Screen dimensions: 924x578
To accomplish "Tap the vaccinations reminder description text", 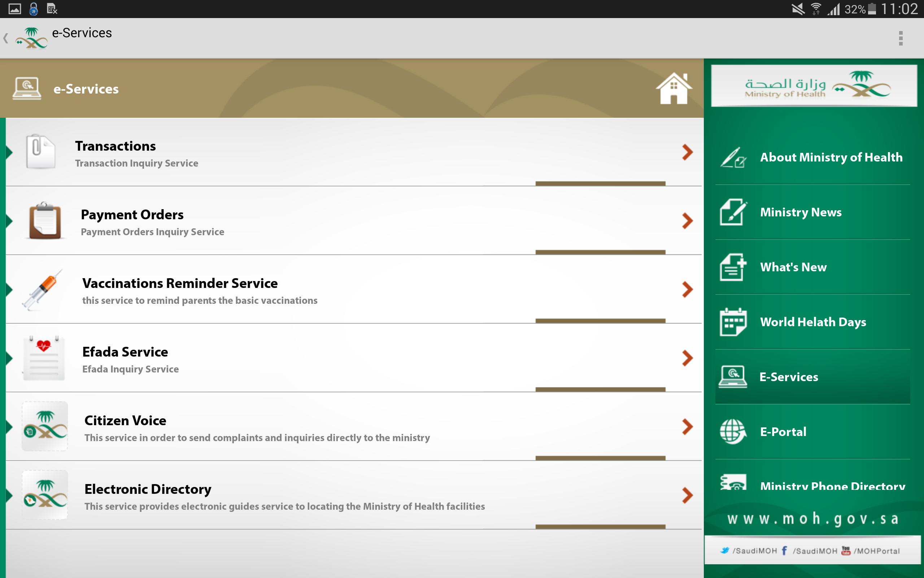I will 200,301.
